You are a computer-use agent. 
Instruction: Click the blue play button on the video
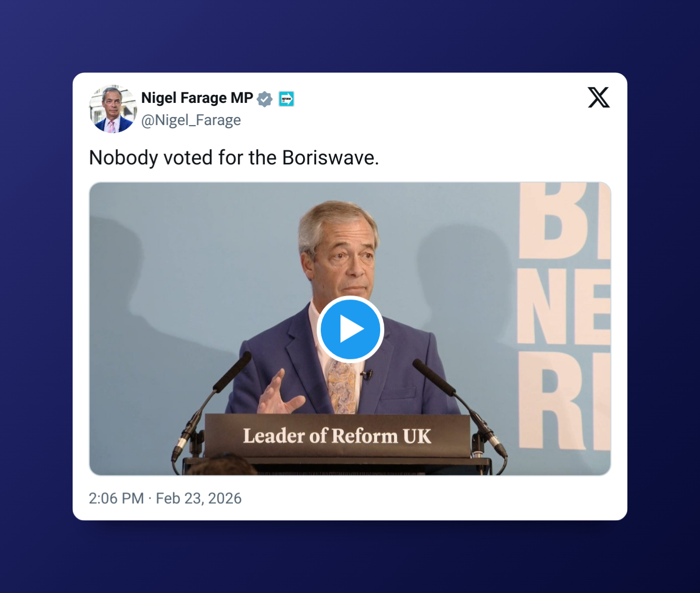(x=350, y=329)
